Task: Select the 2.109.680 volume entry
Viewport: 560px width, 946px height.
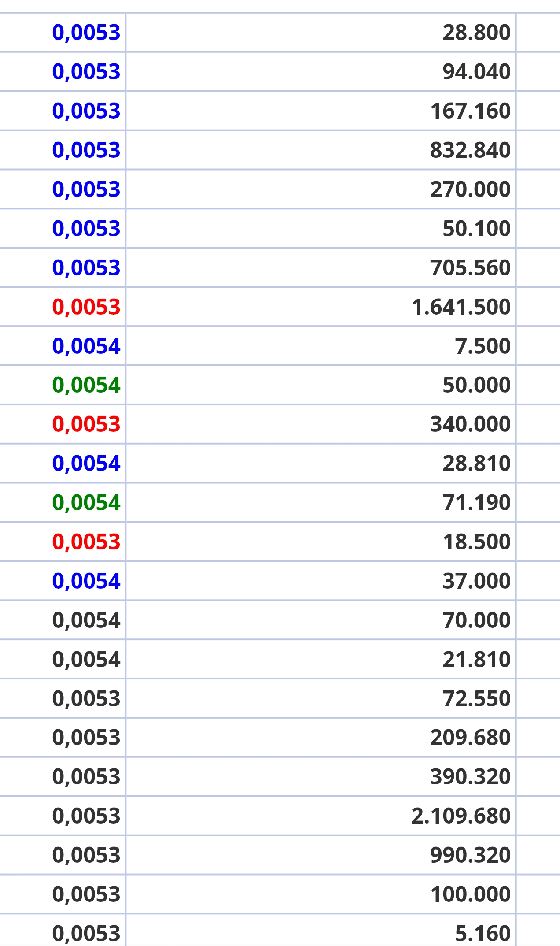Action: 461,816
